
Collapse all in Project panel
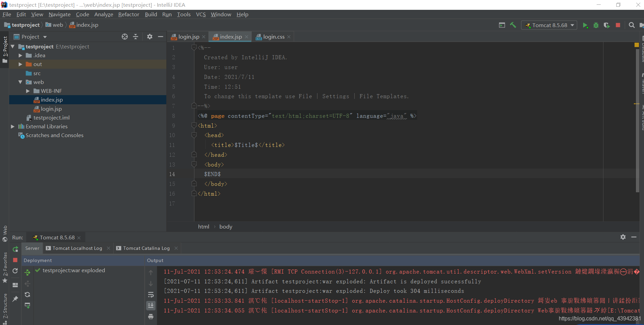(136, 37)
